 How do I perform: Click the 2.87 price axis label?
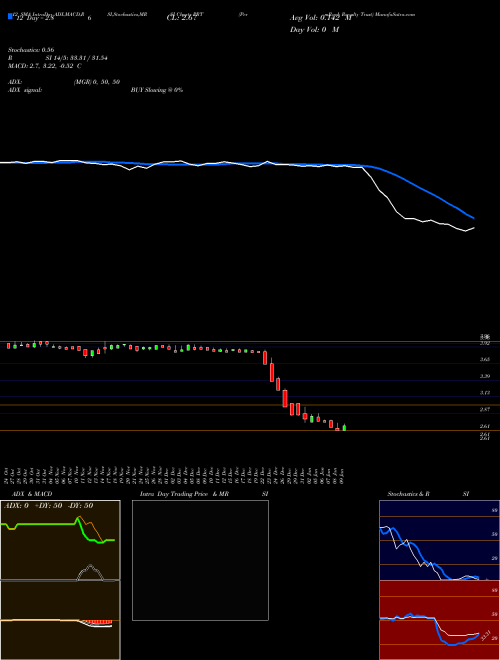pyautogui.click(x=485, y=409)
